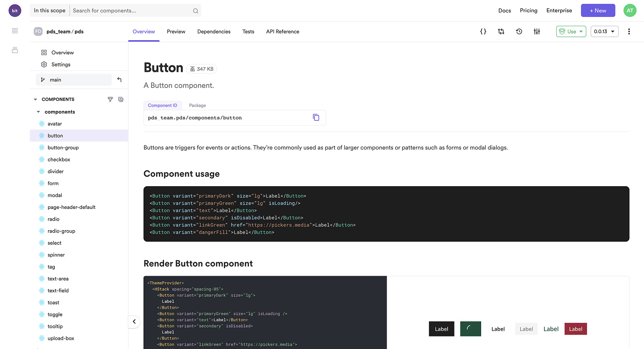Collapse the components folder in the tree
This screenshot has height=349, width=644.
coord(39,112)
